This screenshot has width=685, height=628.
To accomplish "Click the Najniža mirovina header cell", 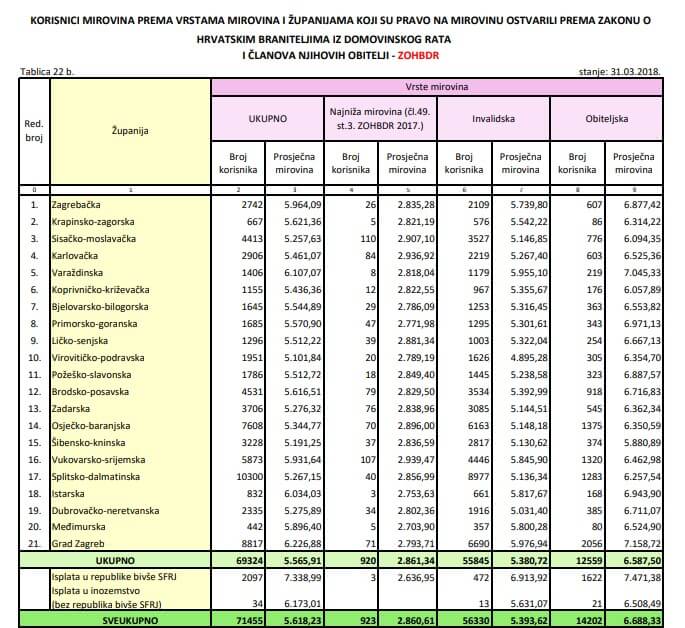I will click(381, 117).
